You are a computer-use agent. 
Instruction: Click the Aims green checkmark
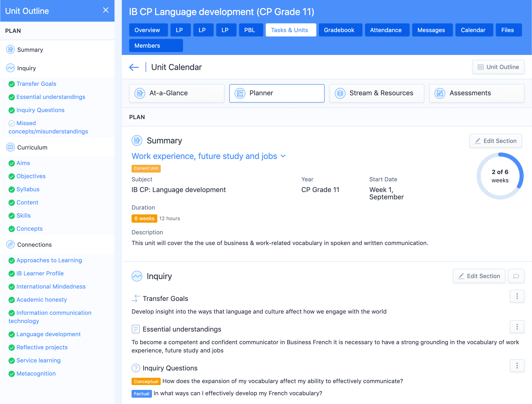point(11,163)
